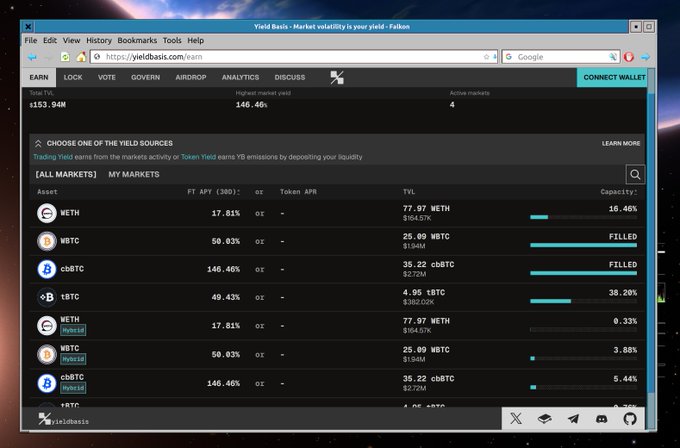Reload the page with the refresh icon
This screenshot has width=680, height=448.
65,57
